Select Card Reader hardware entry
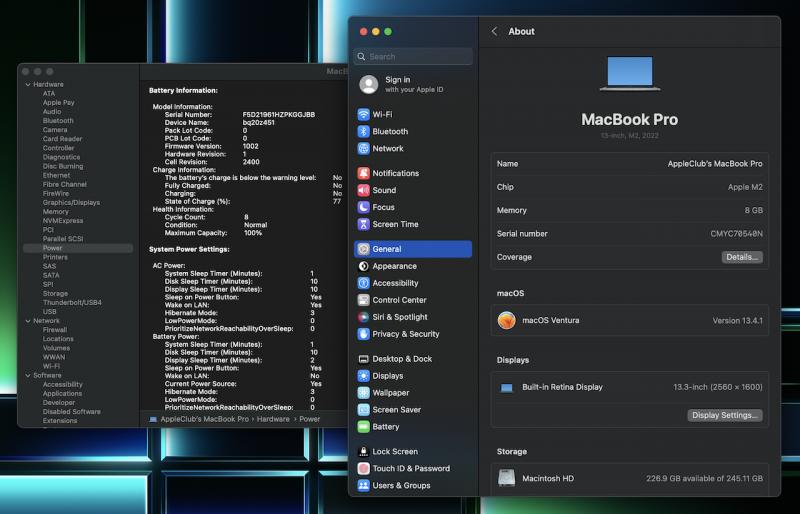Viewport: 800px width, 514px height. tap(62, 139)
